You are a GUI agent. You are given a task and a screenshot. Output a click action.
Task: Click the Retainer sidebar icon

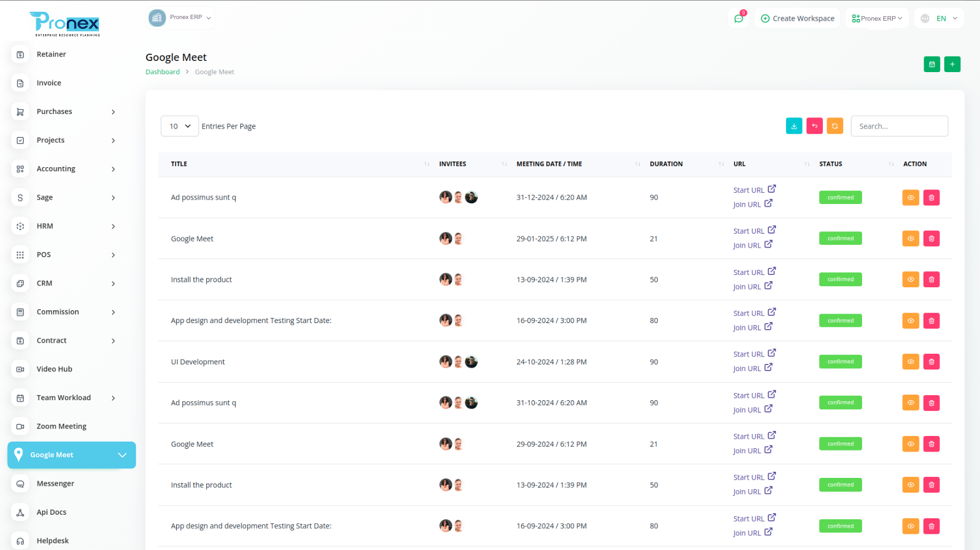point(20,54)
